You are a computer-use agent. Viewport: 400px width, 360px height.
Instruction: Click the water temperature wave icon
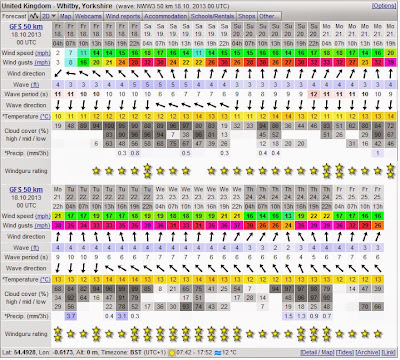point(218,352)
